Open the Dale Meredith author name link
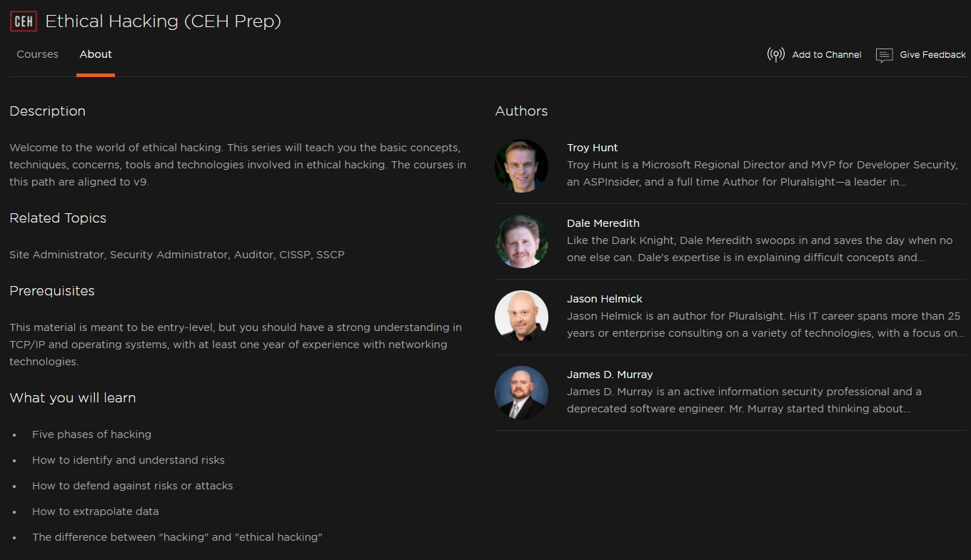The height and width of the screenshot is (560, 971). click(x=603, y=223)
